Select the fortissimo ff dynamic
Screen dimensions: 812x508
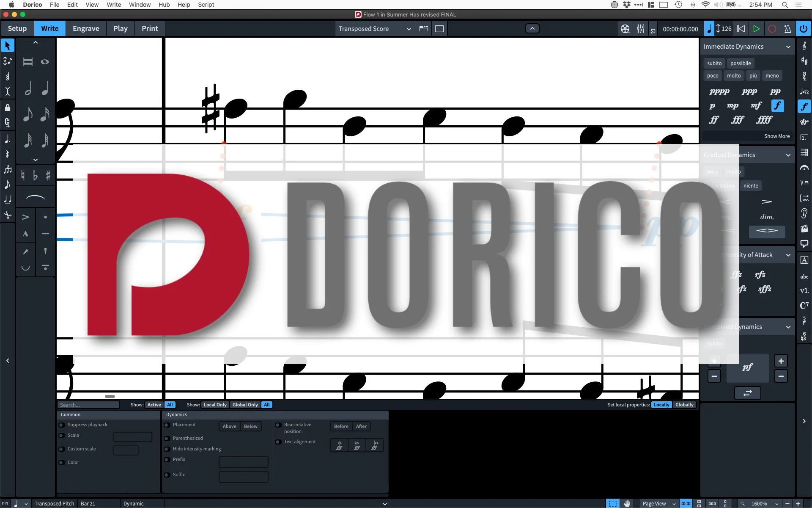tap(714, 120)
